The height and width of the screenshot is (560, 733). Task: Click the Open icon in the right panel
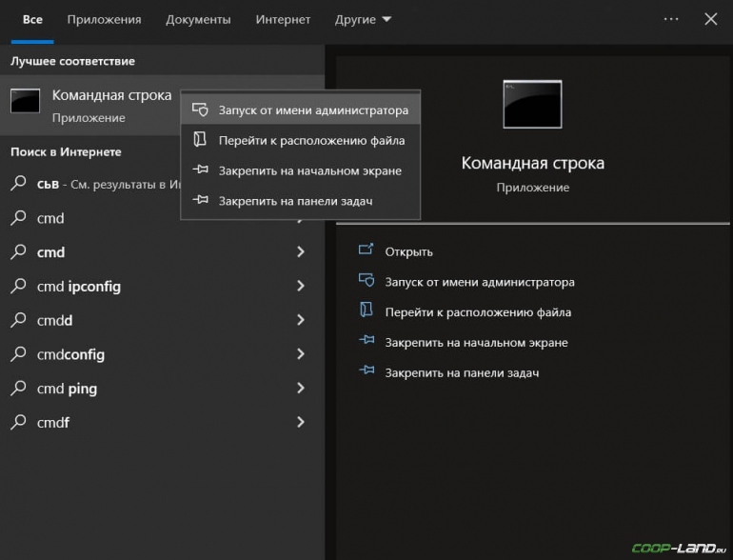point(366,251)
